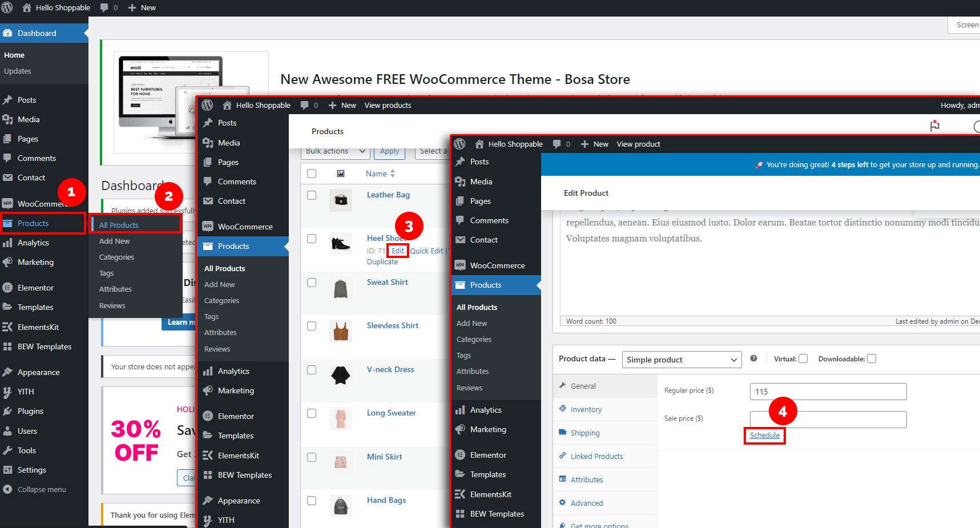Tick the Virtual checkbox
980x528 pixels.
coord(803,358)
